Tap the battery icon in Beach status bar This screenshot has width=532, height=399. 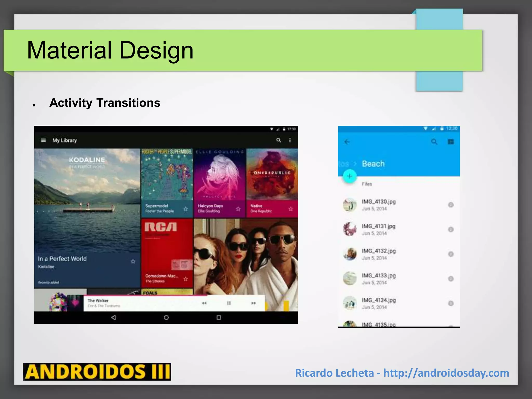click(x=442, y=128)
